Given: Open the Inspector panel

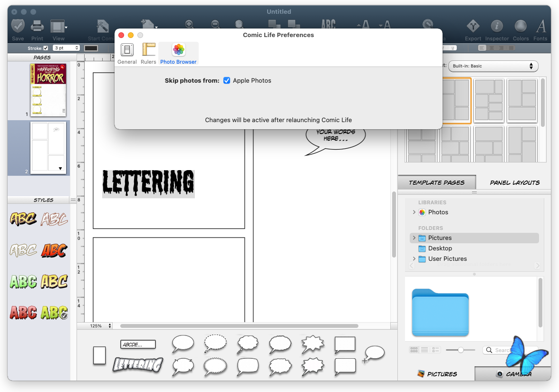Looking at the screenshot, I should (x=497, y=27).
